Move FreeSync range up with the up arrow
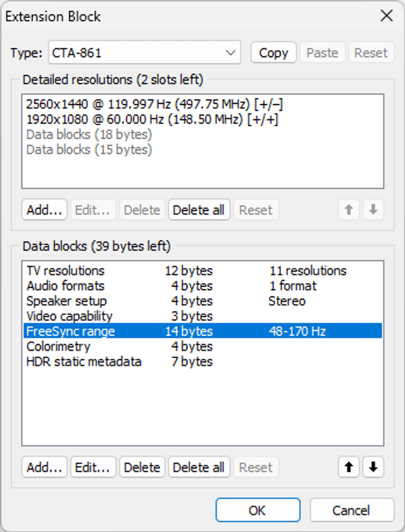405x532 pixels. (349, 467)
